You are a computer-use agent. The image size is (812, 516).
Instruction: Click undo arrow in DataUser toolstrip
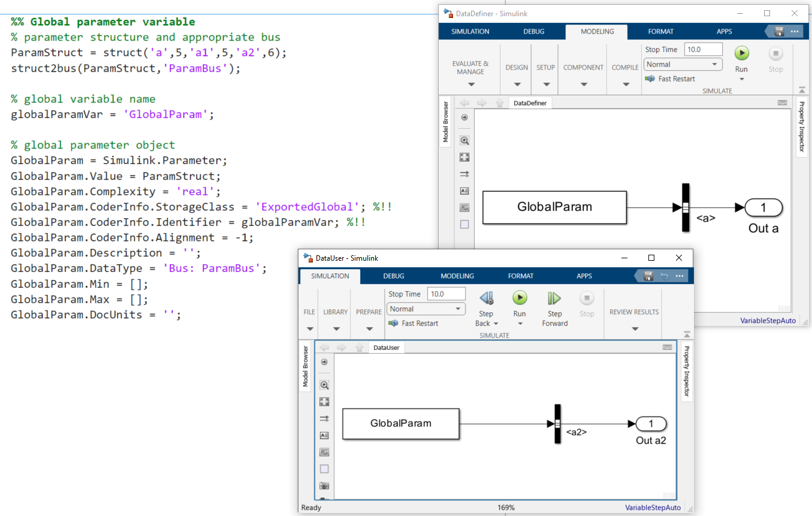664,276
